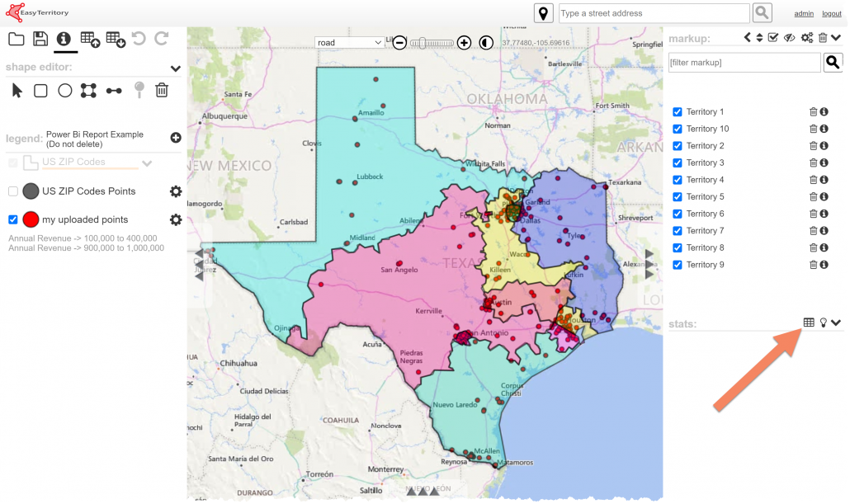Open a project with the folder icon
Screen dimensions: 850x504
point(17,37)
